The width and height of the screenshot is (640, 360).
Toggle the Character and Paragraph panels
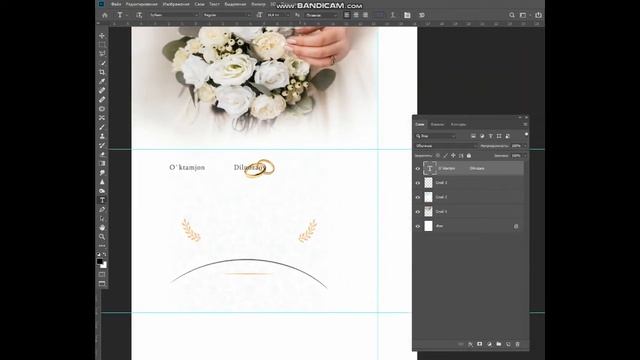tap(407, 15)
